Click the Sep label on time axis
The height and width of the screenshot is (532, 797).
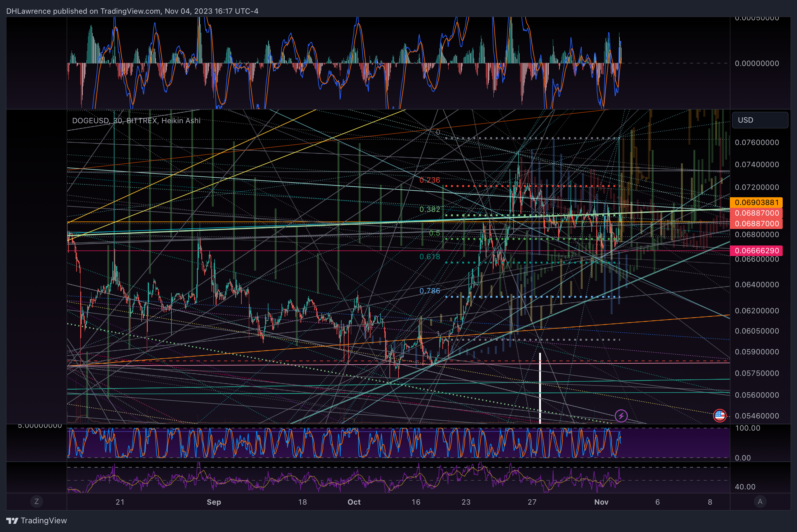coord(214,502)
